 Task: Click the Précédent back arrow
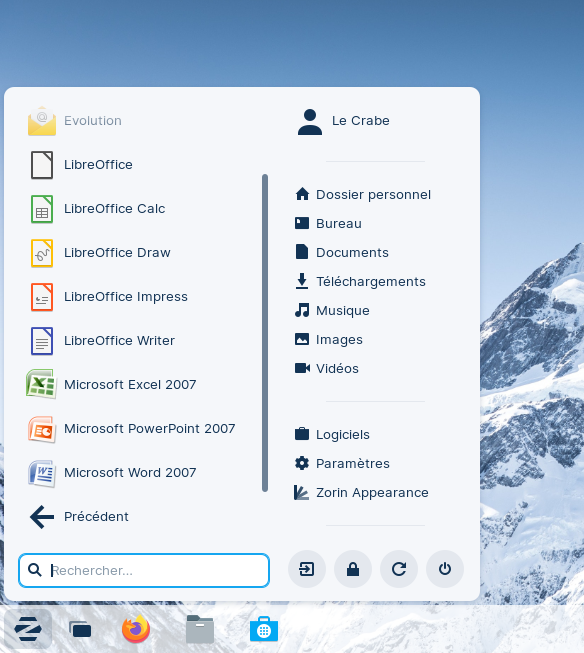pos(42,517)
